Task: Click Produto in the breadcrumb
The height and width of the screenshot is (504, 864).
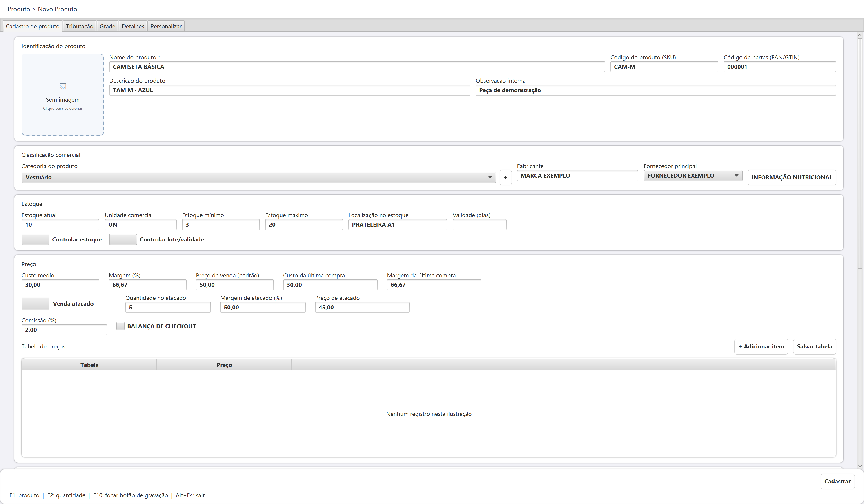Action: point(19,9)
